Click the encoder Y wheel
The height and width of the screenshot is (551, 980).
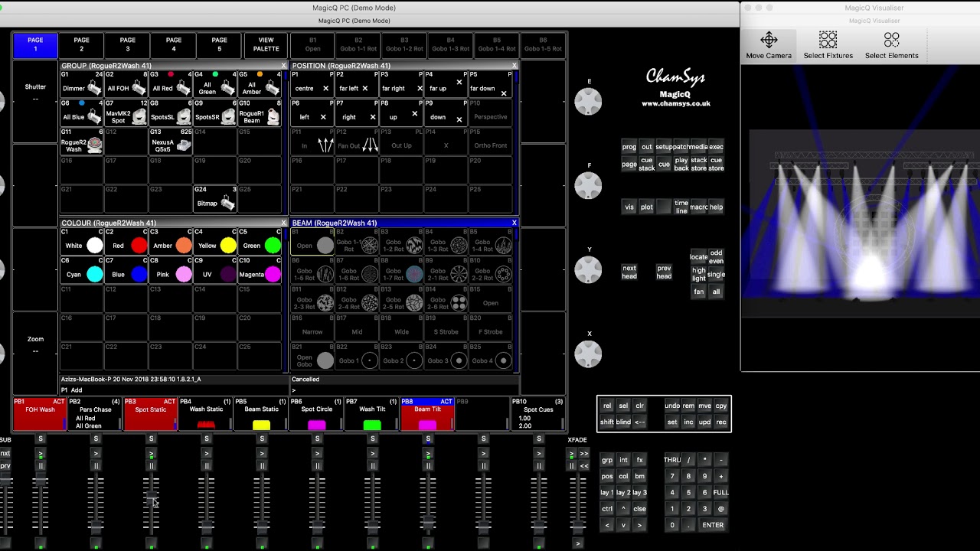[x=588, y=269]
